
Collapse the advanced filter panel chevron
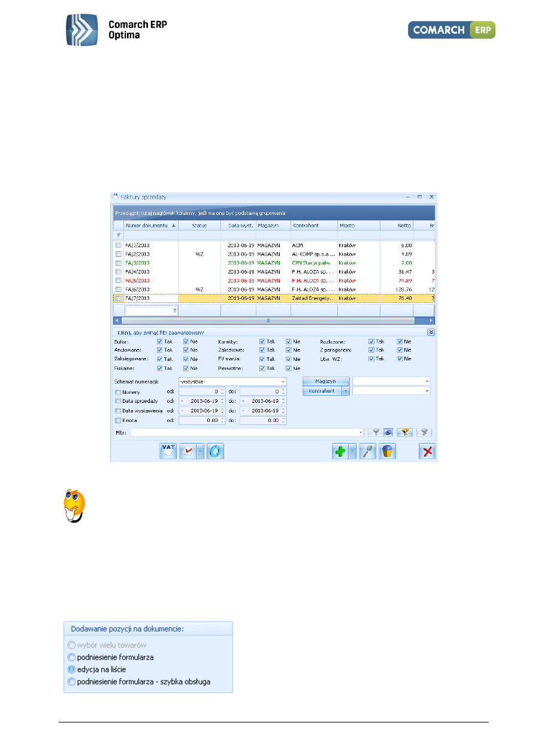click(431, 332)
